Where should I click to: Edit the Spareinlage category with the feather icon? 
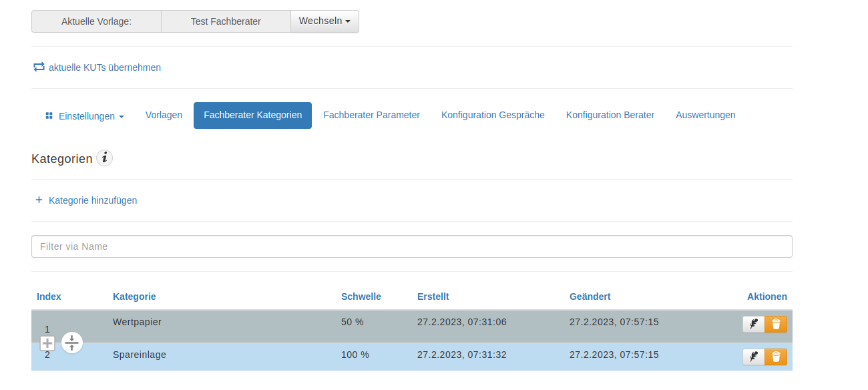[x=754, y=357]
